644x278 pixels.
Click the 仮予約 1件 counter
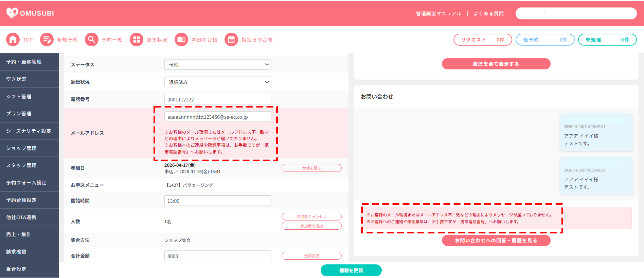click(x=545, y=40)
